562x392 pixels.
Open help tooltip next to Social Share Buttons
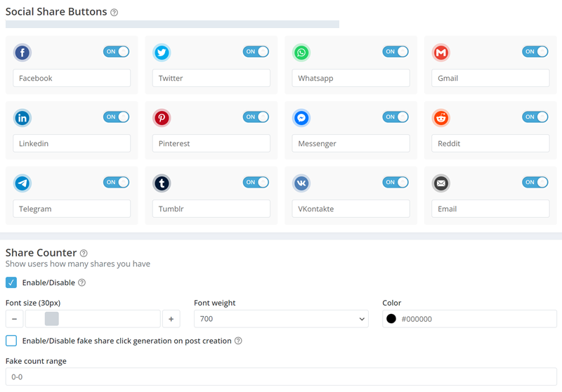click(114, 13)
